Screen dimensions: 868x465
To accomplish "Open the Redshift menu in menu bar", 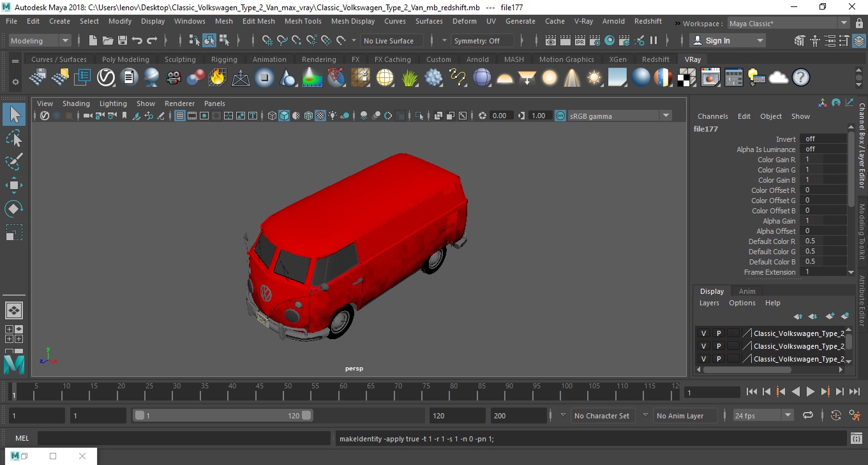I will 648,21.
